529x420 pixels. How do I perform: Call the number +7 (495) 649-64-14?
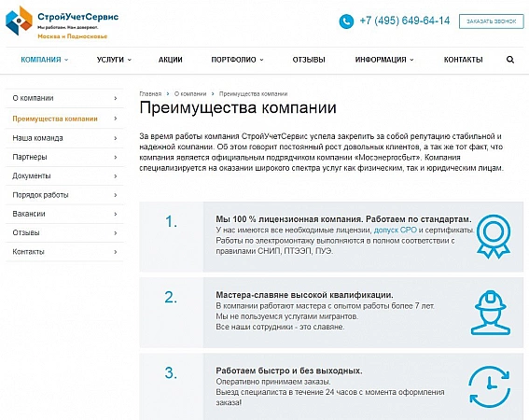tap(405, 21)
